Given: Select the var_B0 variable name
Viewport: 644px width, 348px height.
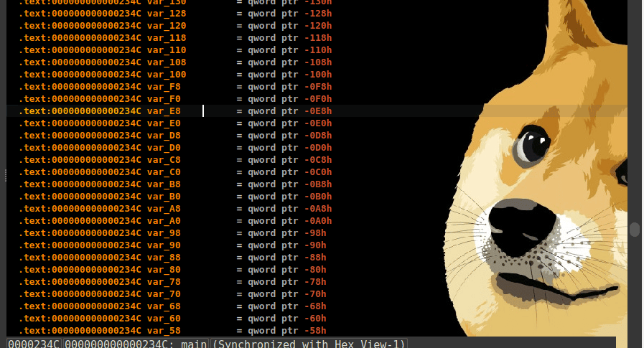Looking at the screenshot, I should (164, 197).
